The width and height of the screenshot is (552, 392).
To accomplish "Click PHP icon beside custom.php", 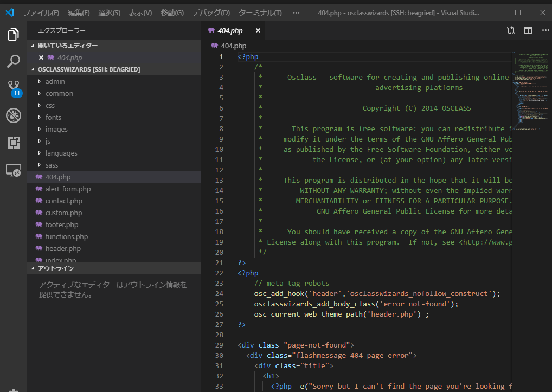I will pyautogui.click(x=39, y=213).
